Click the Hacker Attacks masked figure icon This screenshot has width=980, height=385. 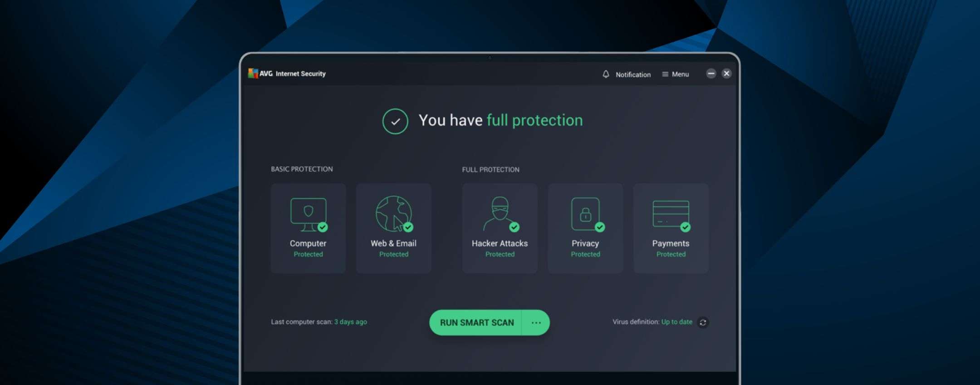coord(500,214)
